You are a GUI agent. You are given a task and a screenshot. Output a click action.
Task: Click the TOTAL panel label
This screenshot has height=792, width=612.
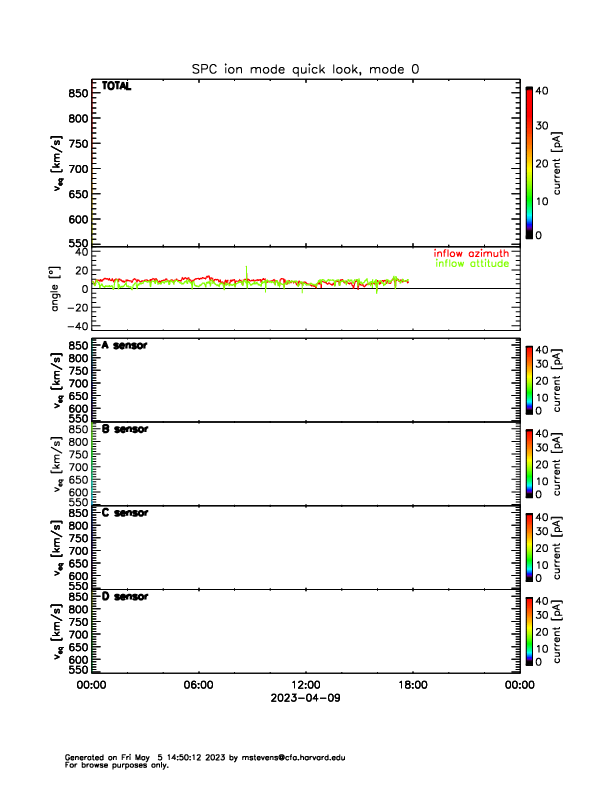[x=116, y=87]
